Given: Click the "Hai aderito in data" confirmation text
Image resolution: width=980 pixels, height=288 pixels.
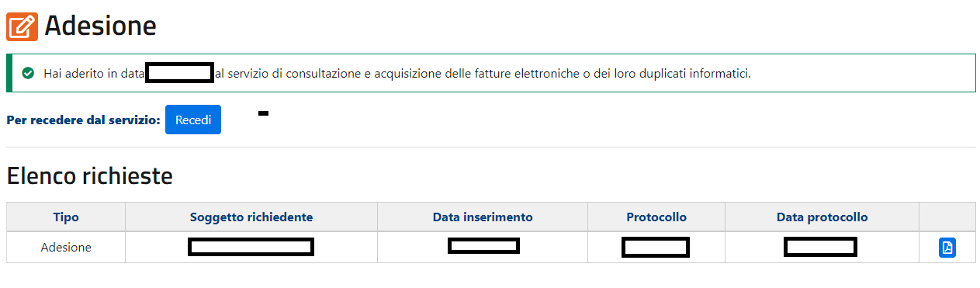Looking at the screenshot, I should (x=94, y=74).
